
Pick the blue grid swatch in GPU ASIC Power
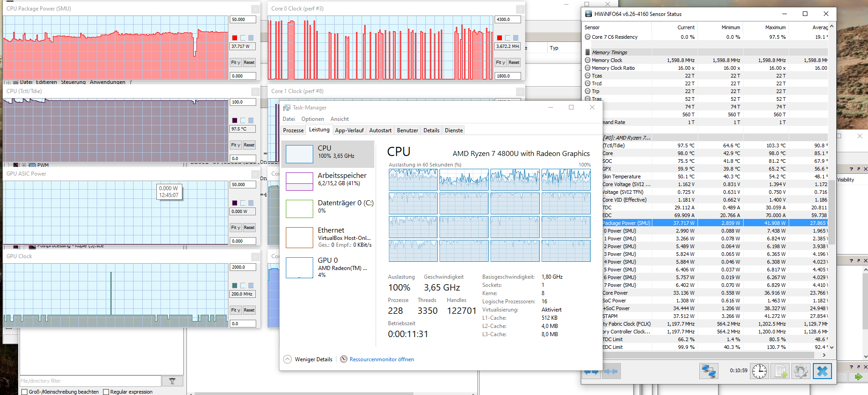tap(251, 203)
